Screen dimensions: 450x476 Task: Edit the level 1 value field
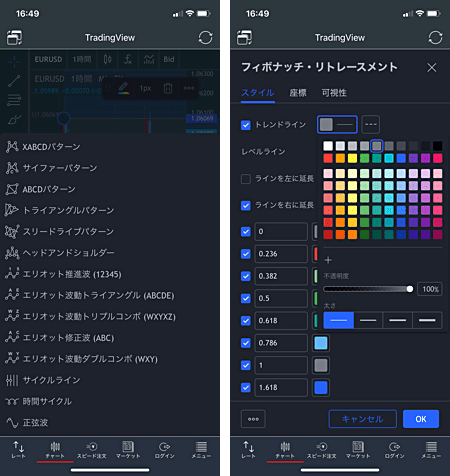(x=281, y=365)
